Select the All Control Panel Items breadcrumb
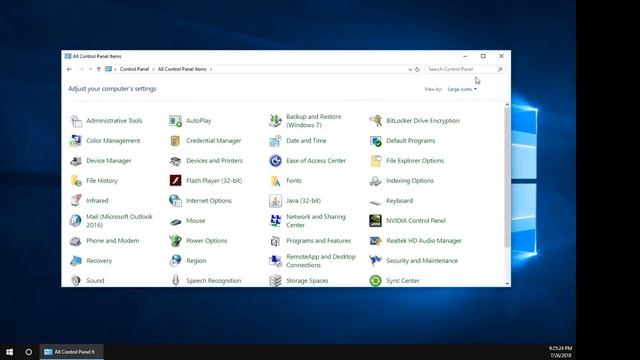 [x=182, y=69]
